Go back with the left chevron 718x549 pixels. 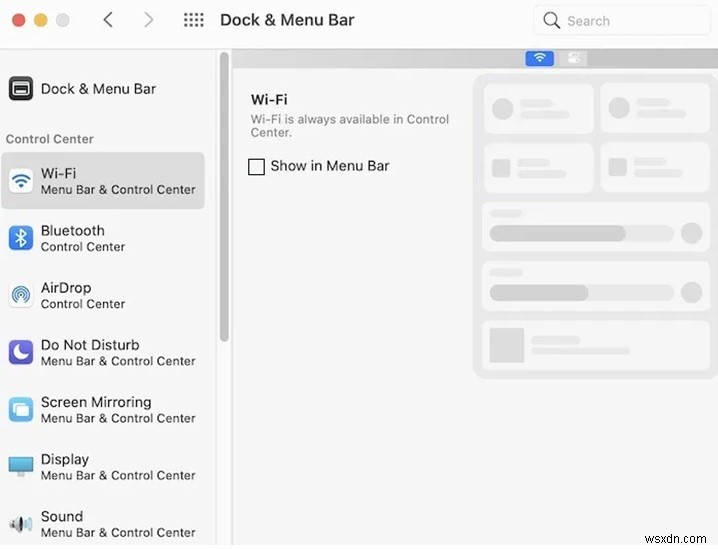pyautogui.click(x=108, y=20)
